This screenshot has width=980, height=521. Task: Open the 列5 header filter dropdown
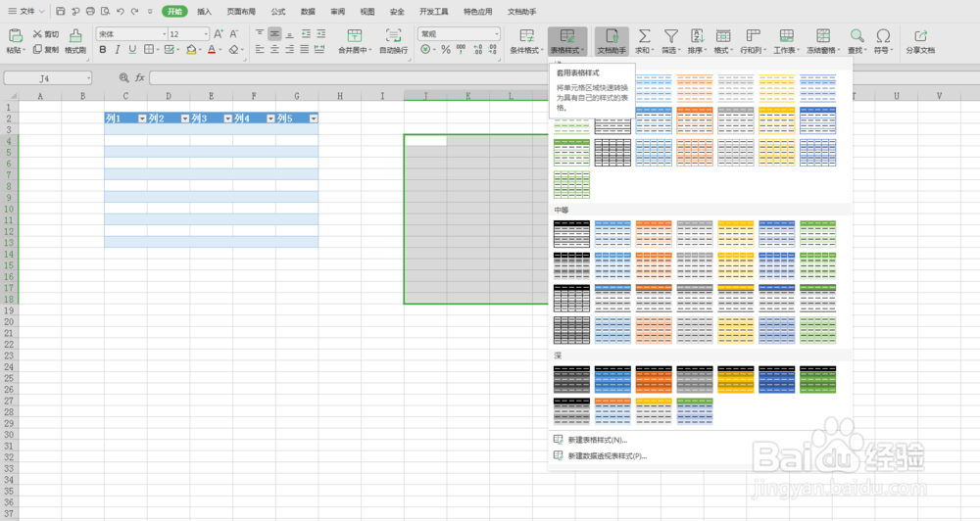tap(314, 118)
